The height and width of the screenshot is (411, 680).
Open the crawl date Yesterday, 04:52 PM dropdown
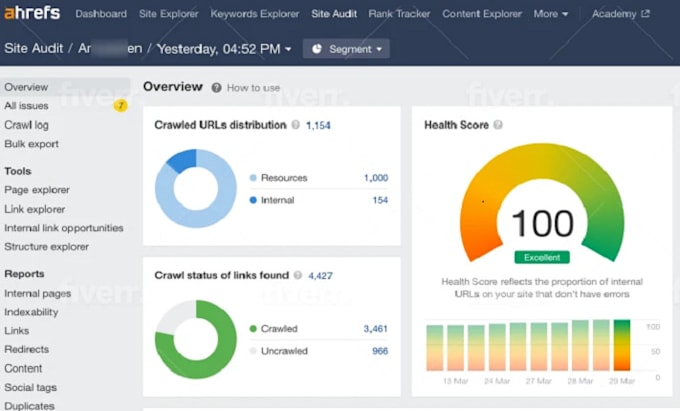tap(224, 49)
